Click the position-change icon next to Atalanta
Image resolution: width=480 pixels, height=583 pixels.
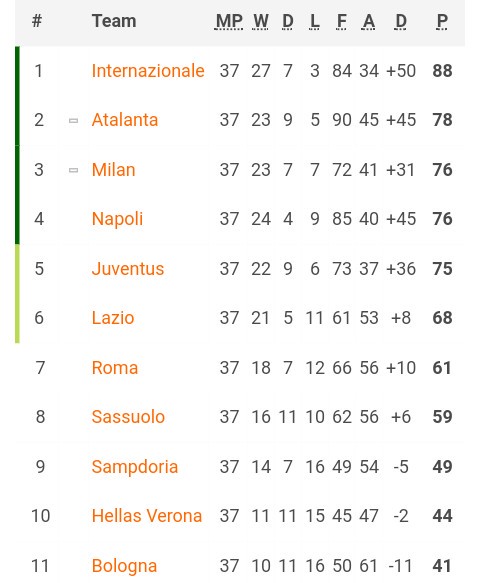click(74, 120)
